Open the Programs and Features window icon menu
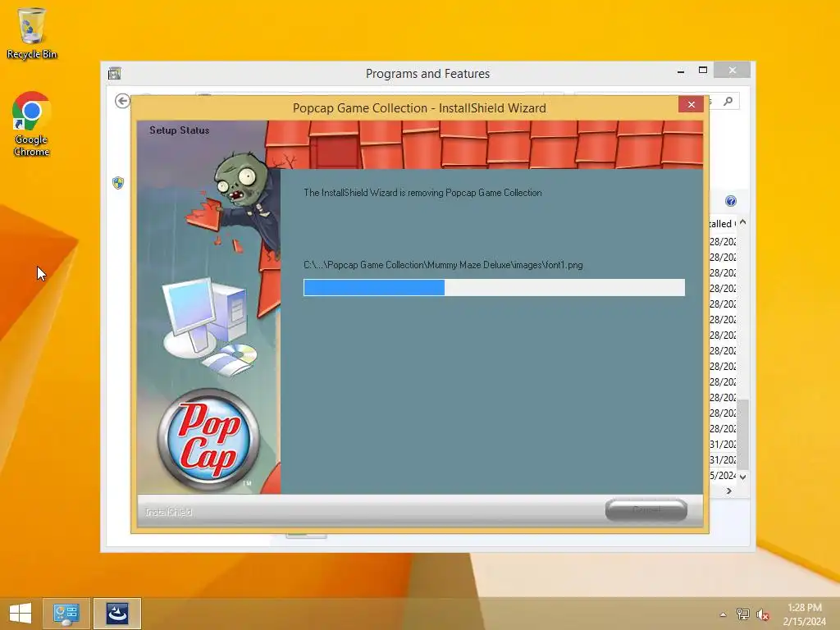This screenshot has width=840, height=630. click(x=115, y=73)
